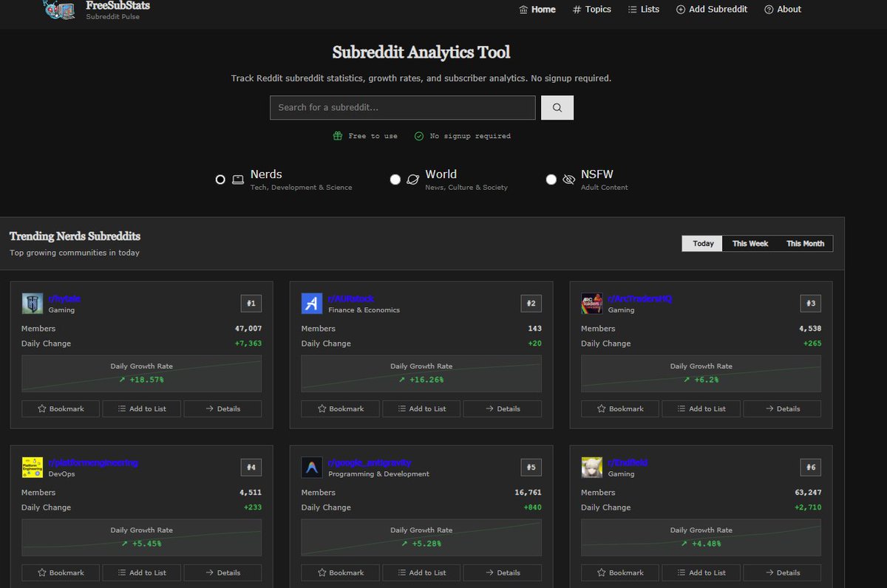This screenshot has height=588, width=887.
Task: Click the google_antigravity avatar on card #5
Action: click(312, 468)
